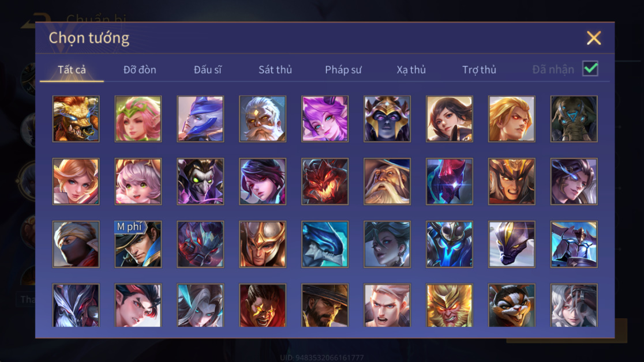Filter heroes by Xạ thủ tab

(x=411, y=70)
